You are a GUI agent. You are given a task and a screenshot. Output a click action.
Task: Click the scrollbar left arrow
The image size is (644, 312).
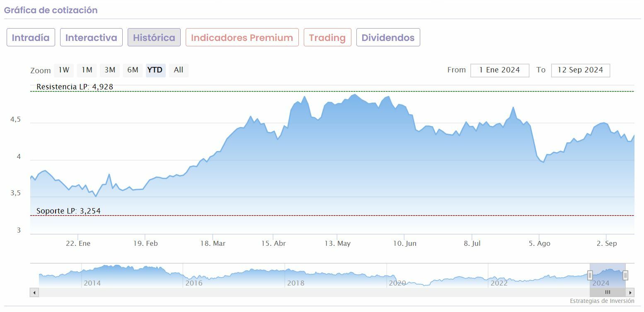coord(34,293)
